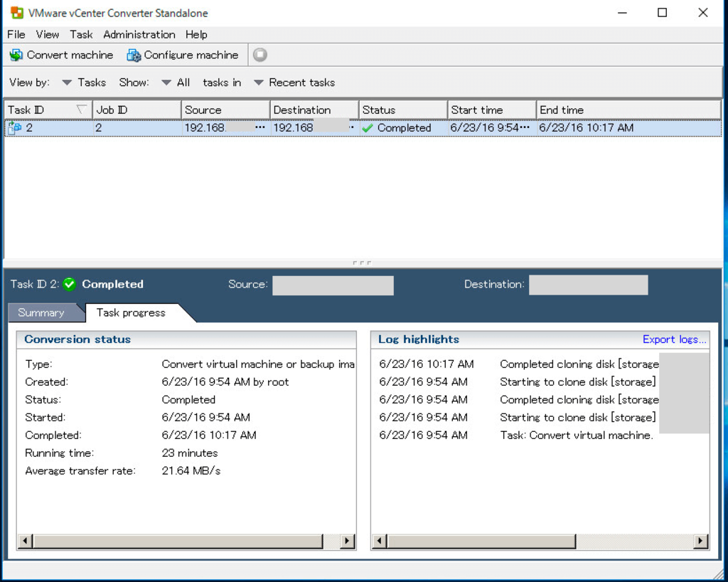Switch to the Summary tab

tap(41, 312)
